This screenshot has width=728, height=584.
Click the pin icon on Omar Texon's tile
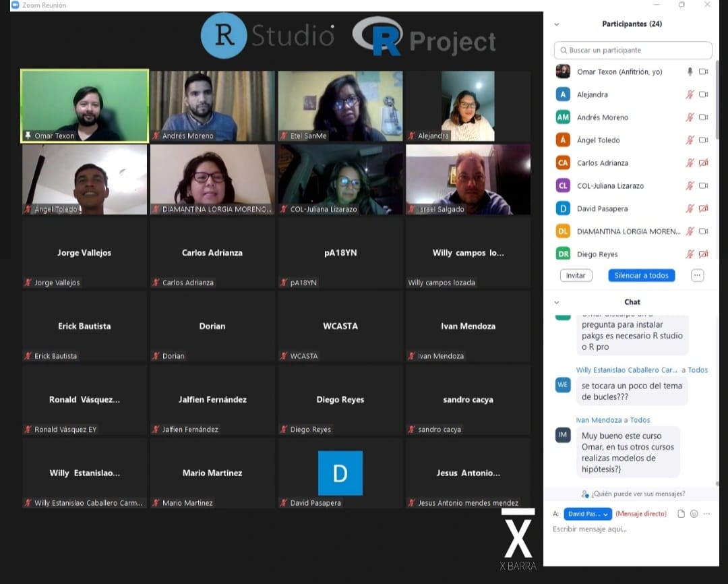coord(28,136)
